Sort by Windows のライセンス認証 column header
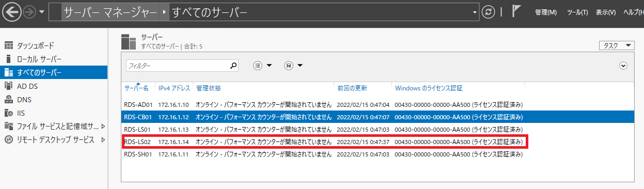 pos(429,88)
